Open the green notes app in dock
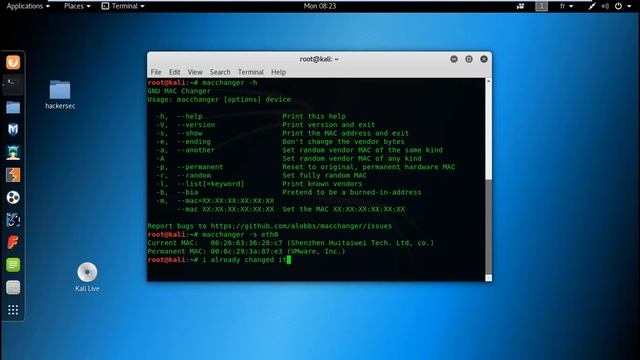Viewport: 640px width, 360px height. tap(13, 265)
